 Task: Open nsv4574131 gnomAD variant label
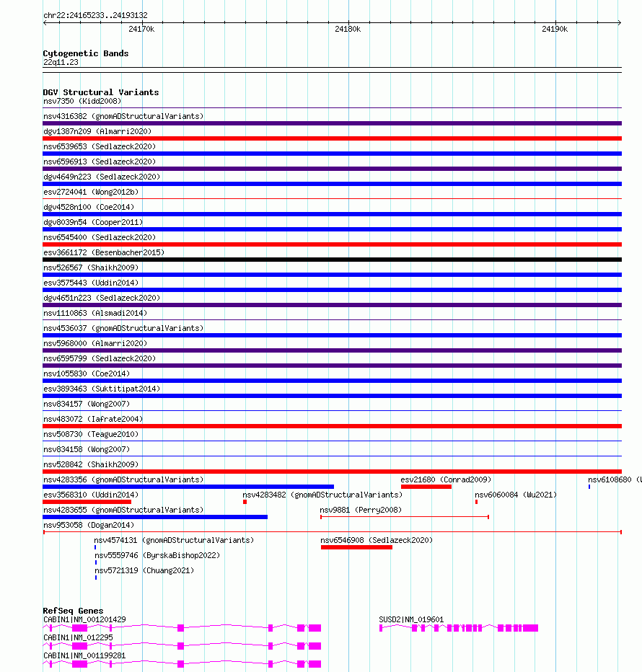click(x=174, y=540)
